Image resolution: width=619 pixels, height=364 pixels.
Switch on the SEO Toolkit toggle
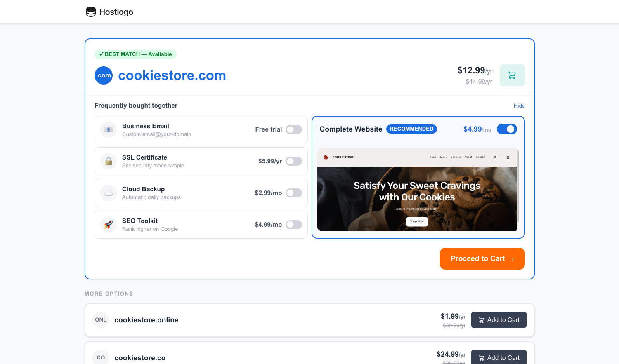coord(294,225)
